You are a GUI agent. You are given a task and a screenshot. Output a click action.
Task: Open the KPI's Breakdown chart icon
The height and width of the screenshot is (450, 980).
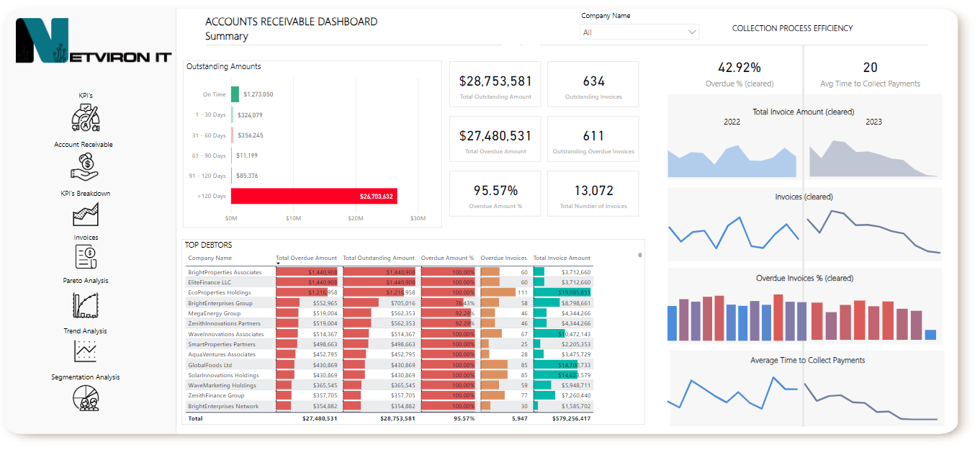85,214
